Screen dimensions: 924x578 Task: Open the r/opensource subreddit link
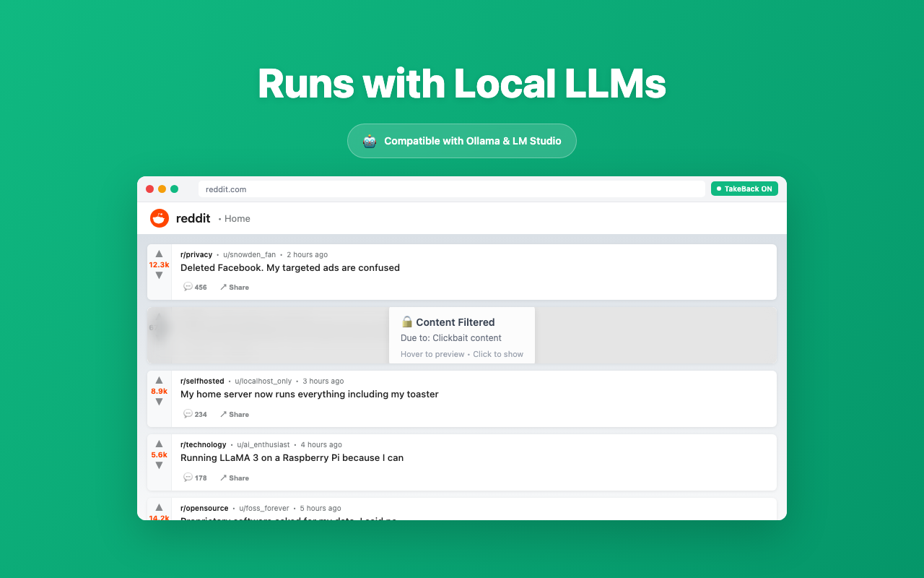204,508
